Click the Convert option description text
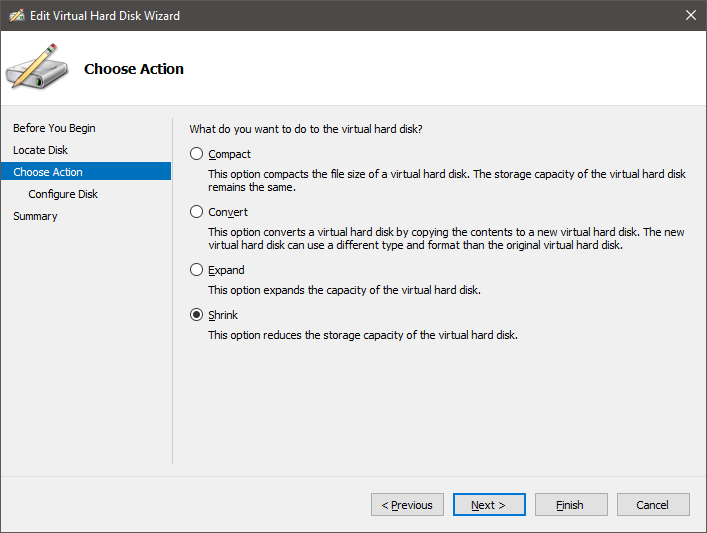707x533 pixels. point(446,239)
